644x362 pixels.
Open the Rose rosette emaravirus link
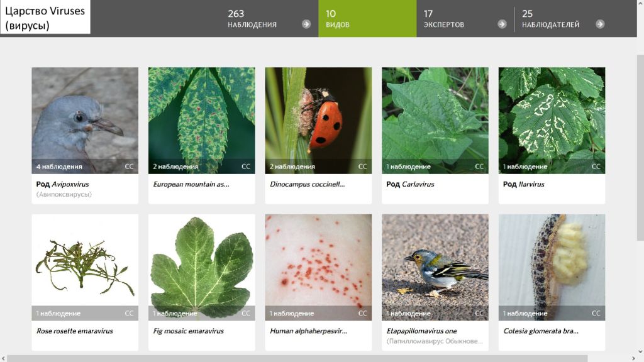coord(74,331)
